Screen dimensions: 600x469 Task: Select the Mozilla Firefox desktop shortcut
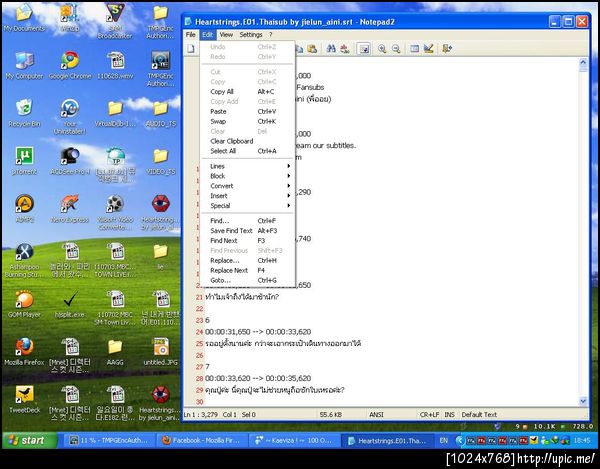pyautogui.click(x=24, y=351)
